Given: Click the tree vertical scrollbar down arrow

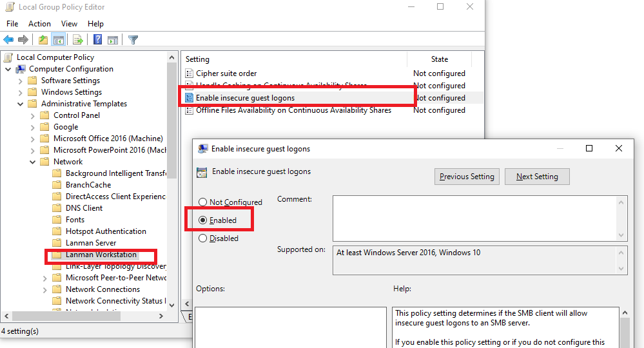Looking at the screenshot, I should tap(171, 305).
